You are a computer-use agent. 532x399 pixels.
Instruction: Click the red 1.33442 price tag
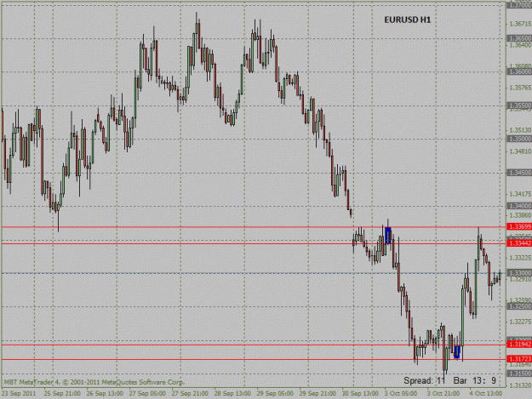click(x=519, y=243)
